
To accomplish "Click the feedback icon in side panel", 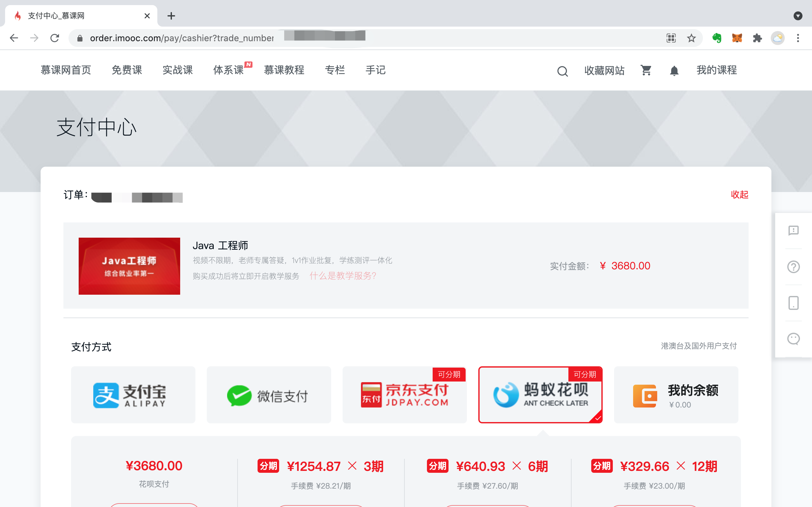I will point(793,231).
